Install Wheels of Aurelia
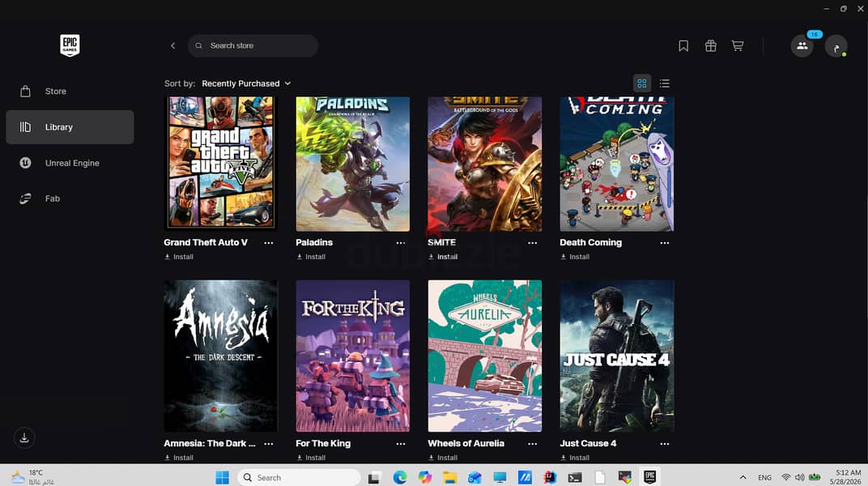Screen dimensions: 868x486 pyautogui.click(x=443, y=458)
